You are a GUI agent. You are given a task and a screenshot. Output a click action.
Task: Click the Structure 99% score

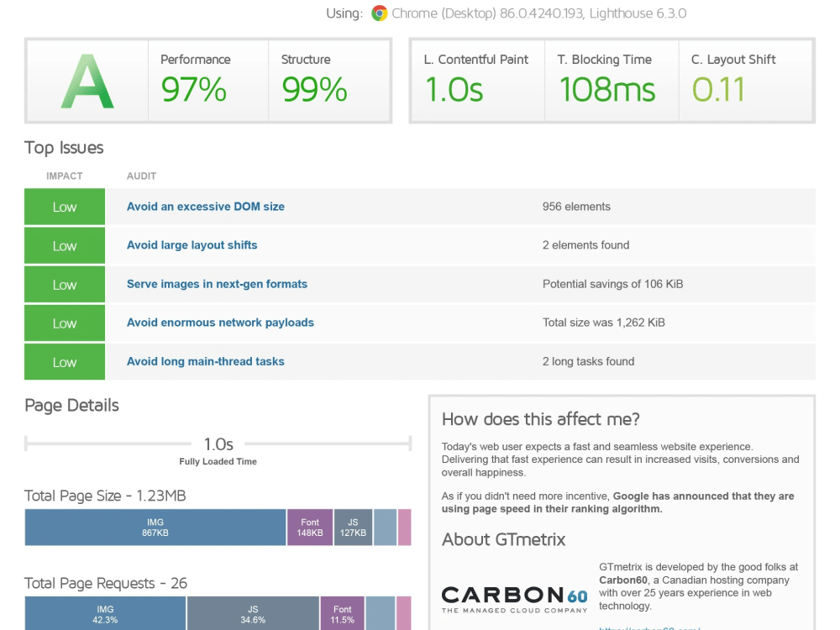click(314, 90)
